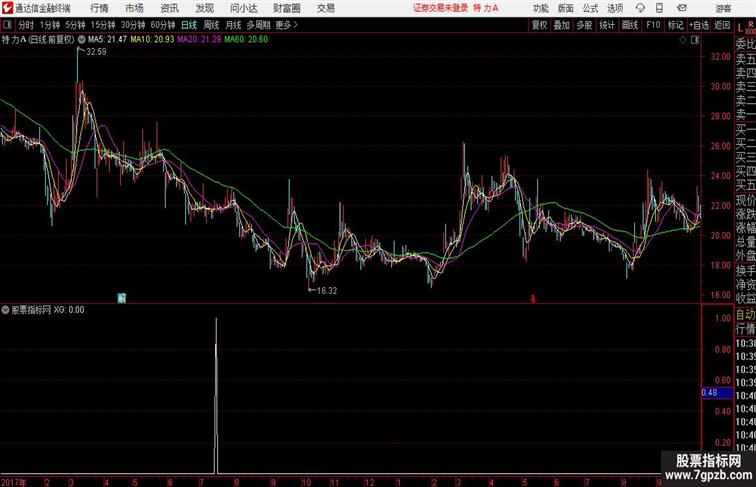Click the 多股 toolbar button

tap(584, 25)
